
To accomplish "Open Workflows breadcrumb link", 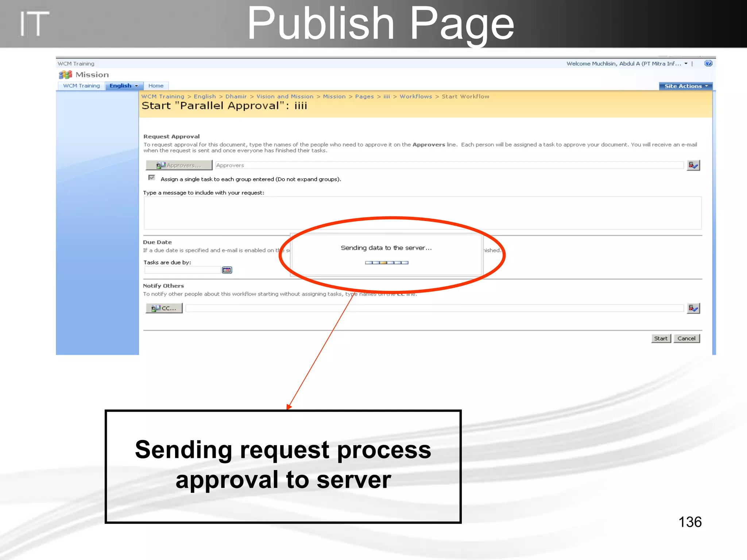I will 416,97.
